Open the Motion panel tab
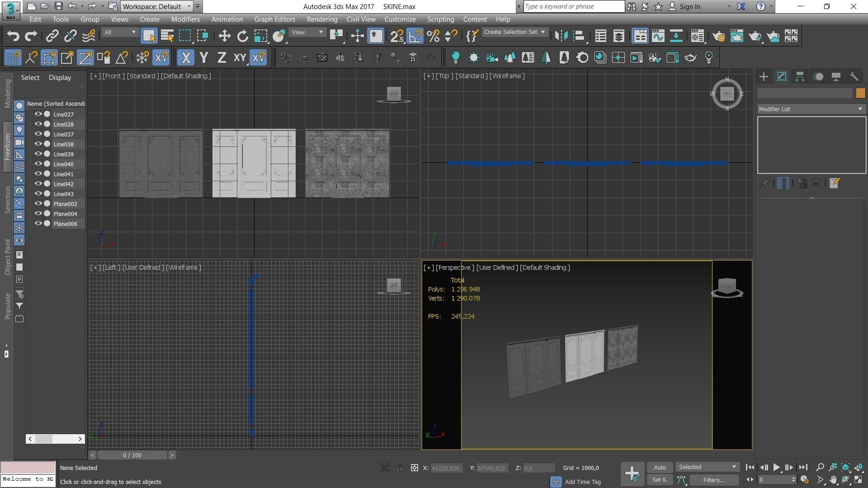The height and width of the screenshot is (488, 868). (818, 76)
